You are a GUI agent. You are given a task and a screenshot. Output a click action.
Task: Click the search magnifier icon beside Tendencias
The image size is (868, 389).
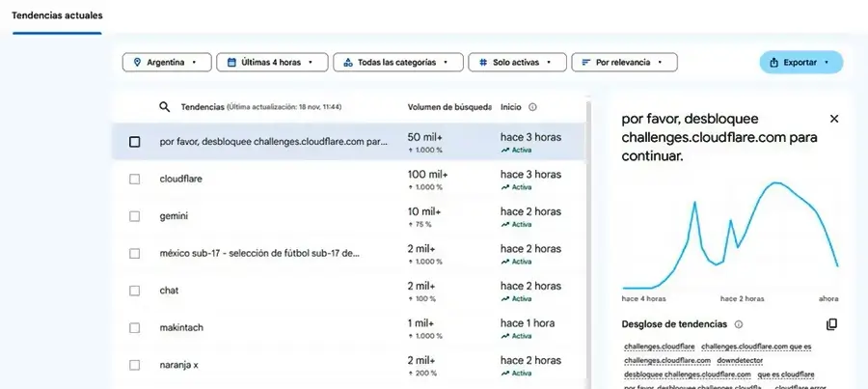[164, 107]
